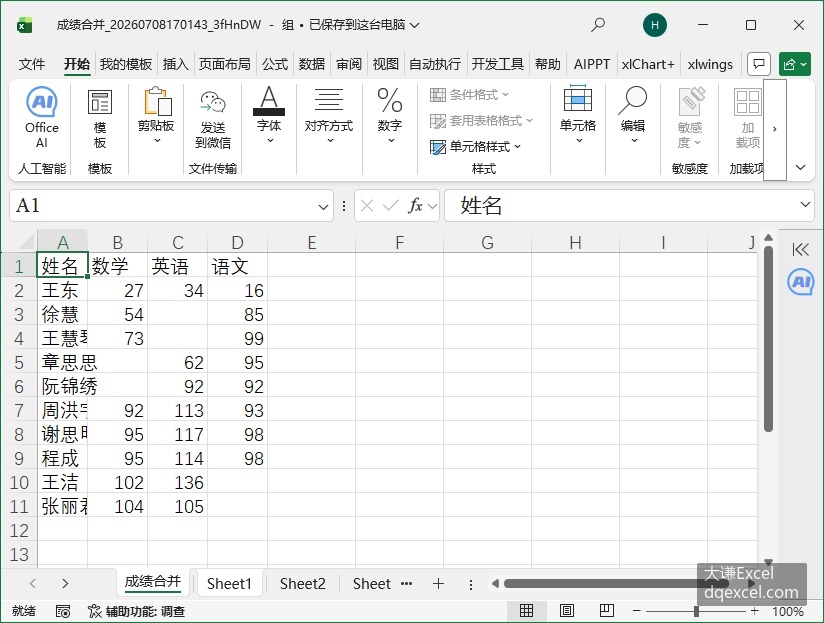Open the 字体 font group
824x623 pixels.
pos(269,116)
